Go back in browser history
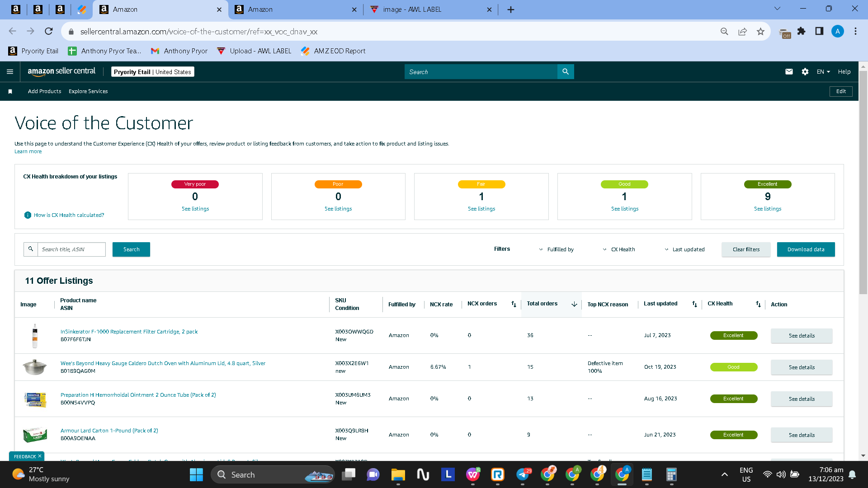 (x=12, y=31)
